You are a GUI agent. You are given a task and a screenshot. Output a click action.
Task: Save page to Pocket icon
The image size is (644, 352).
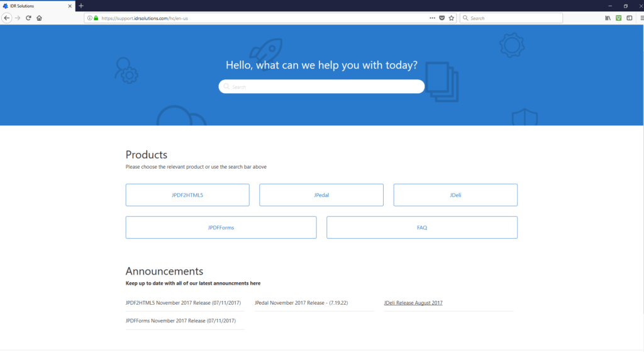click(442, 18)
